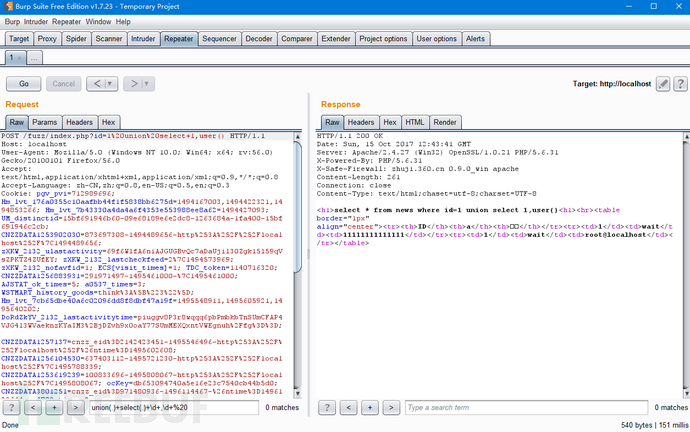The image size is (690, 432).
Task: Open the history forward dropdown arrow
Action: tap(144, 84)
